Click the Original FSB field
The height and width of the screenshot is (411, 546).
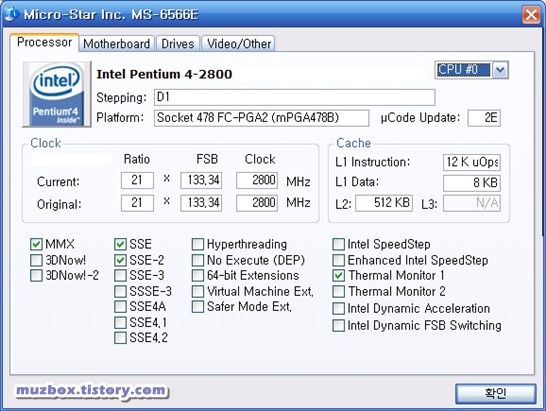pos(201,203)
